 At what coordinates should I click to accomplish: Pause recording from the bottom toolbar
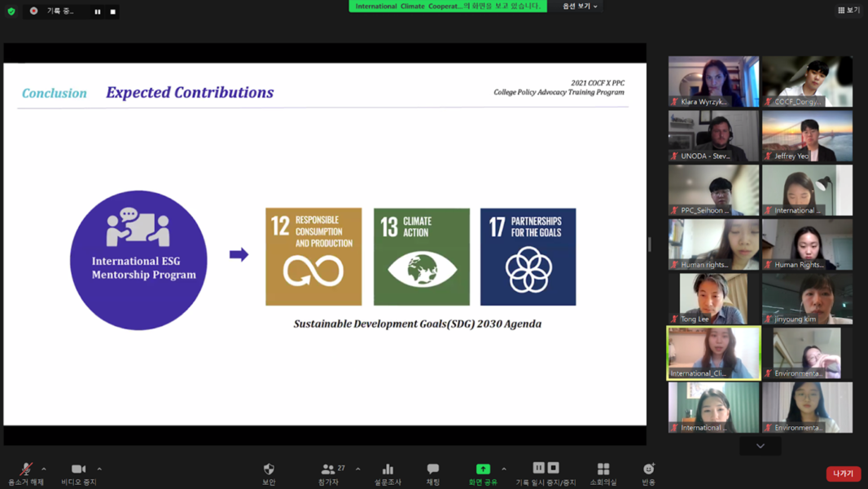click(x=538, y=468)
